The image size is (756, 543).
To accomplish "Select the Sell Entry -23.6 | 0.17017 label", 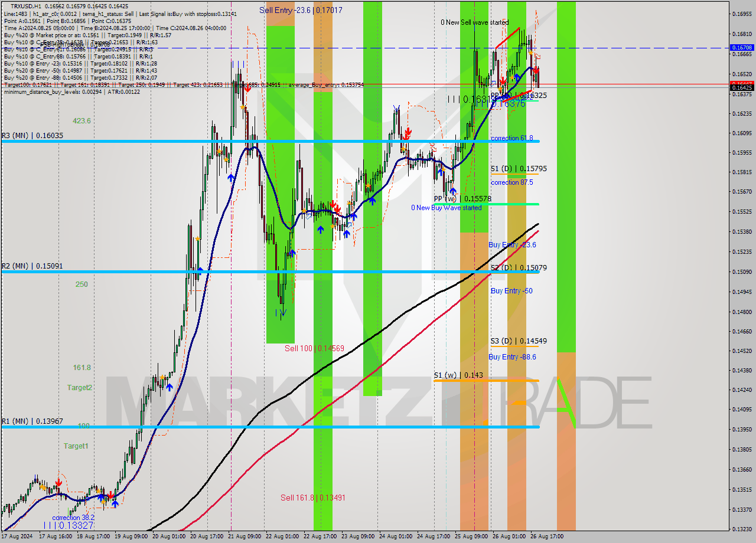I will coord(301,10).
